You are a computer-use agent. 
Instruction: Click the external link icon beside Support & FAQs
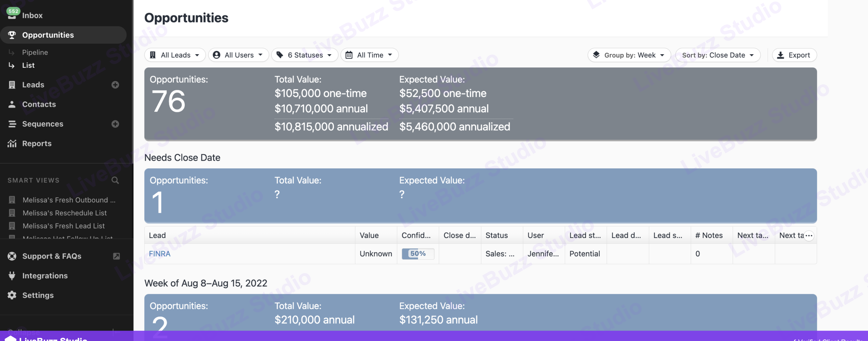pos(116,256)
